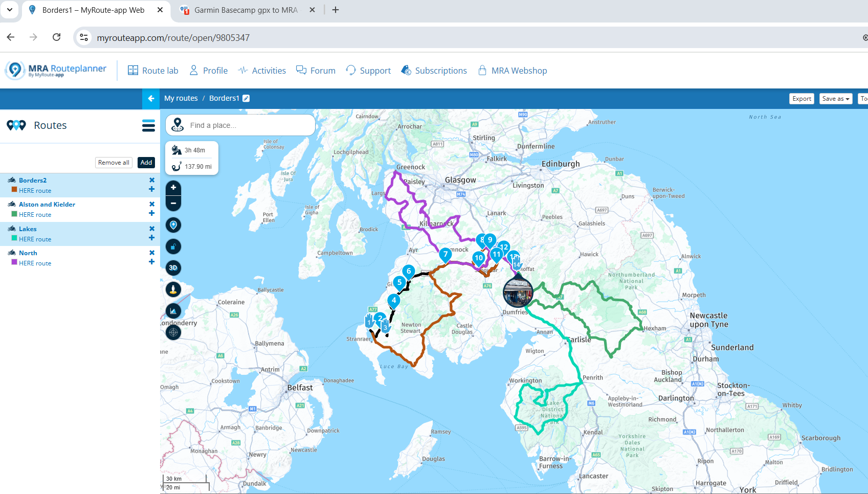The image size is (868, 494).
Task: Click the green Alston and Kielder color swatch
Action: tap(14, 214)
